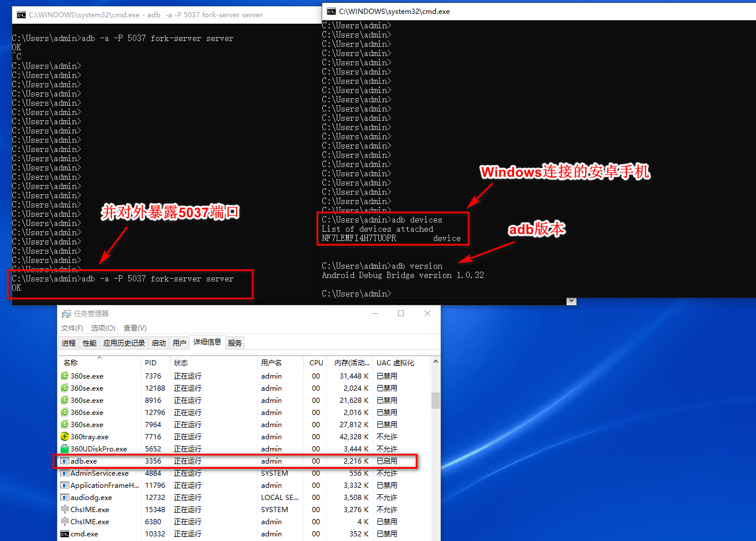756x541 pixels.
Task: Select the 360tray.exe process icon
Action: coord(65,436)
